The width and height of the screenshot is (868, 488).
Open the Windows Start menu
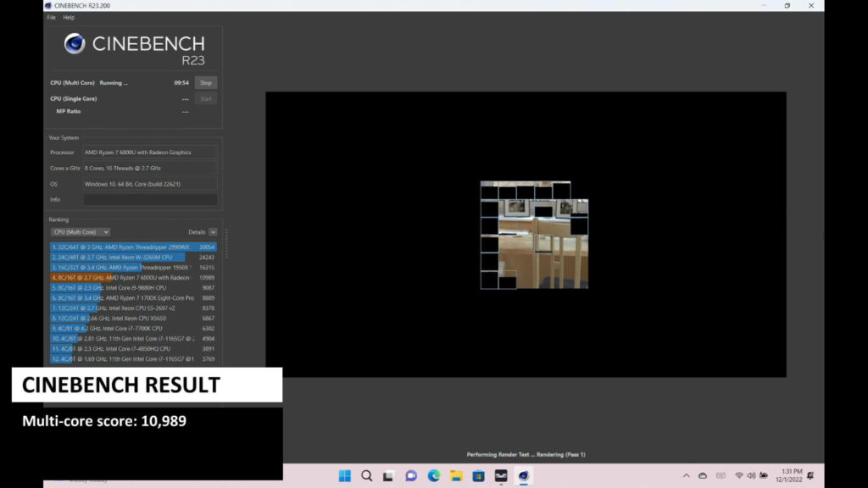tap(344, 476)
